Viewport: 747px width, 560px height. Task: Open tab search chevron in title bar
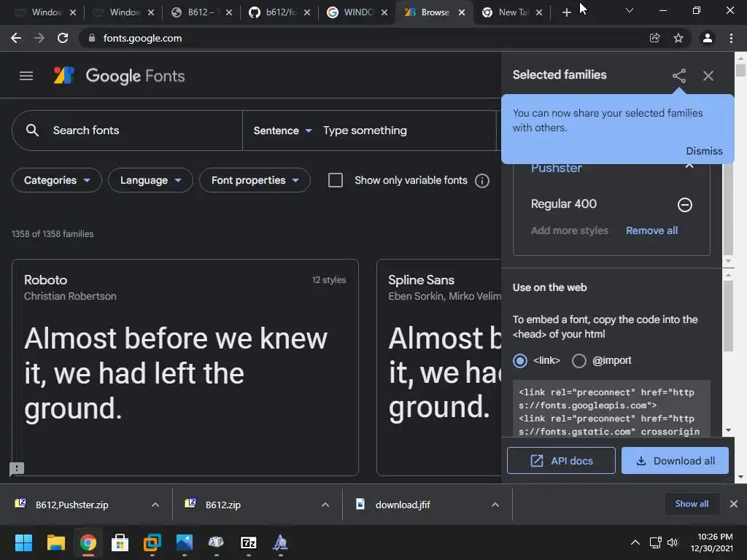(630, 10)
